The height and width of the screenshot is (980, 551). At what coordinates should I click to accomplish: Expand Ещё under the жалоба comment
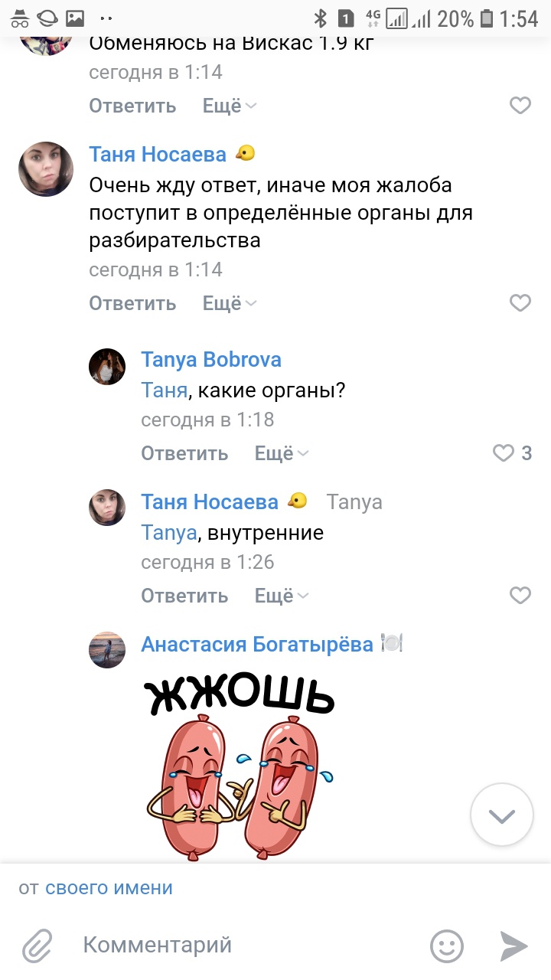click(x=230, y=303)
